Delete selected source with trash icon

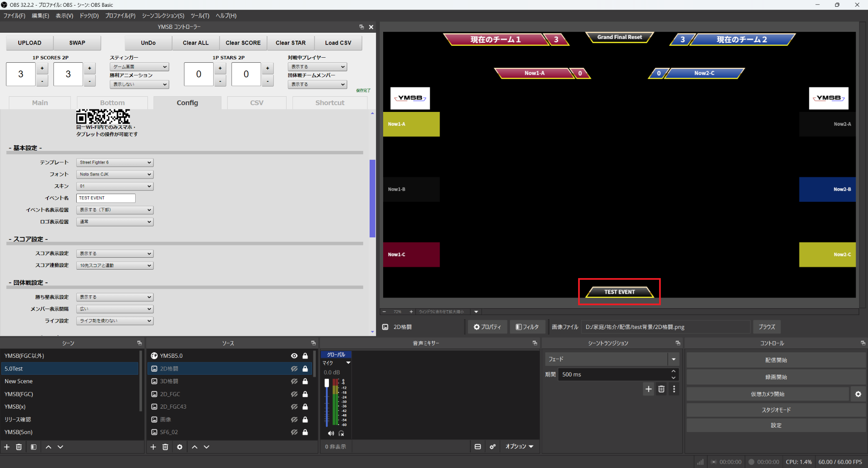(165, 447)
